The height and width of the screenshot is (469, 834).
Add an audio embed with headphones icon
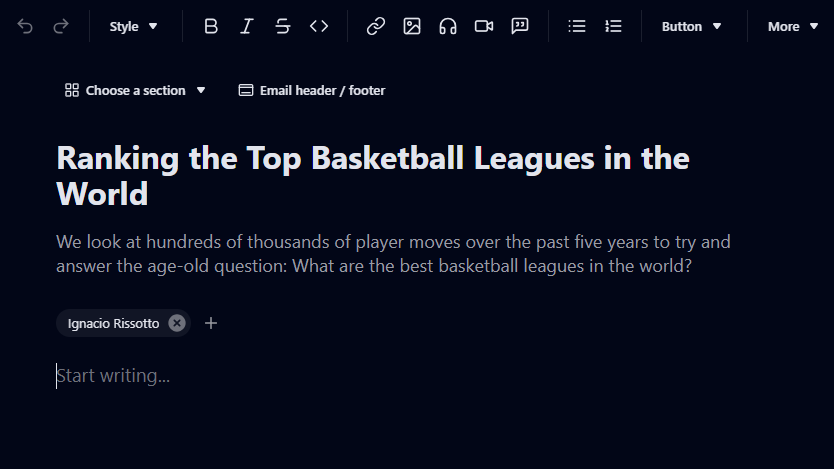(x=448, y=26)
